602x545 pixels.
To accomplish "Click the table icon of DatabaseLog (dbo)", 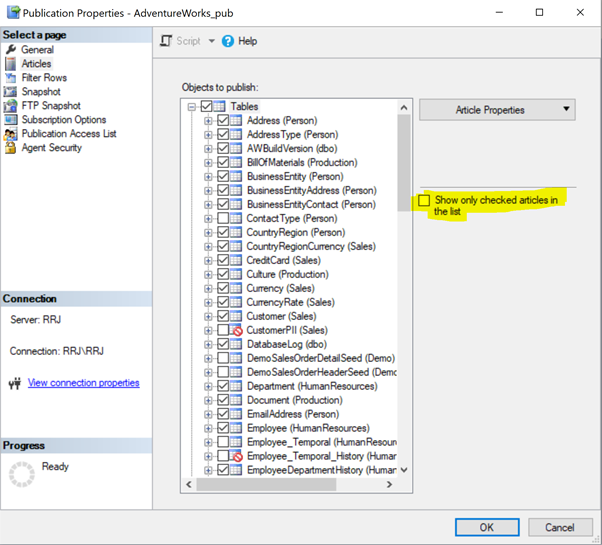I will (x=236, y=344).
